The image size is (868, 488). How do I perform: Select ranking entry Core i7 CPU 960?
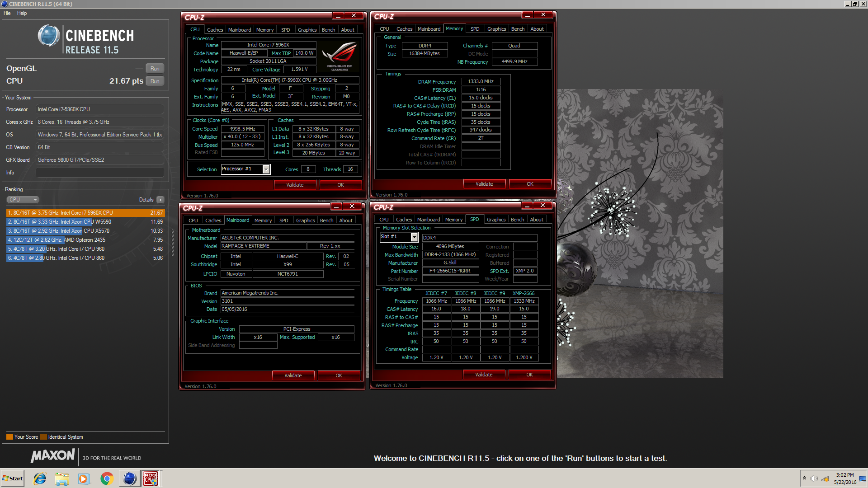tap(85, 249)
